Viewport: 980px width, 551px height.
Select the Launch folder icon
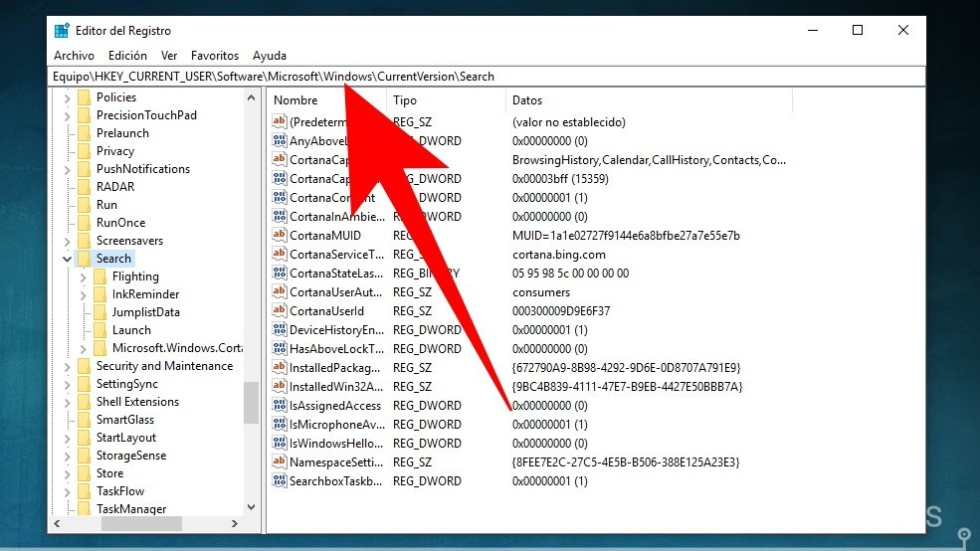tap(99, 330)
